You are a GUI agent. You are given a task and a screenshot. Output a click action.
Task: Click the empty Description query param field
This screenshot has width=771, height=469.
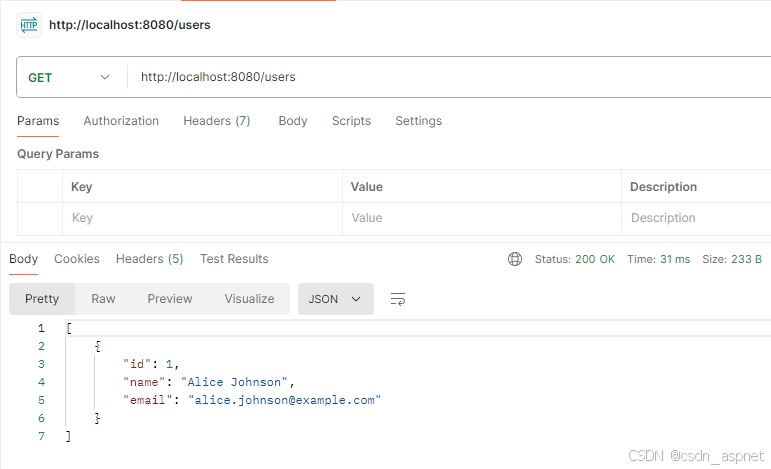point(696,218)
